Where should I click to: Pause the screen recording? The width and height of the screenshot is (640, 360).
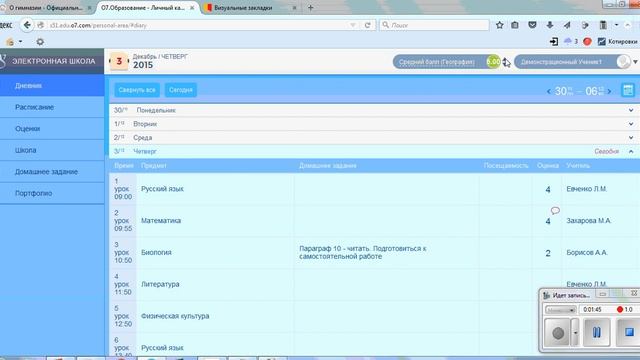596,332
